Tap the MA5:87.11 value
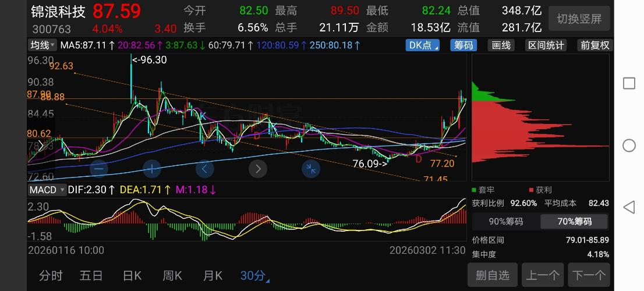 pos(87,45)
